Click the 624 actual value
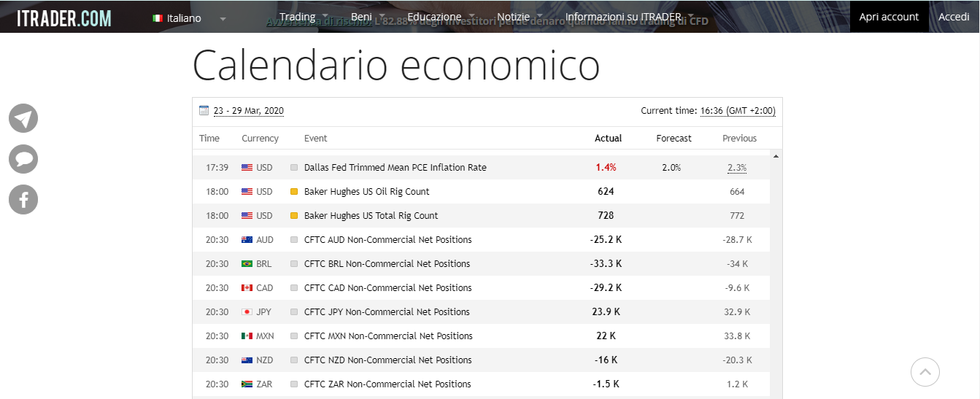The image size is (980, 399). point(606,192)
